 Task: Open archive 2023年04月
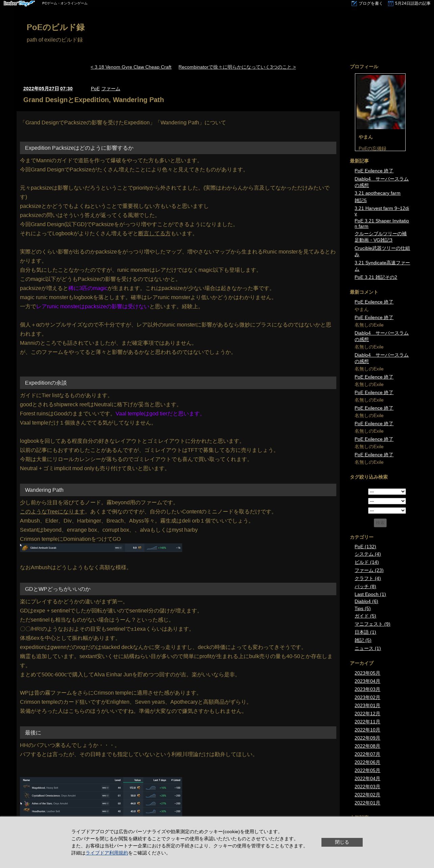point(367,681)
